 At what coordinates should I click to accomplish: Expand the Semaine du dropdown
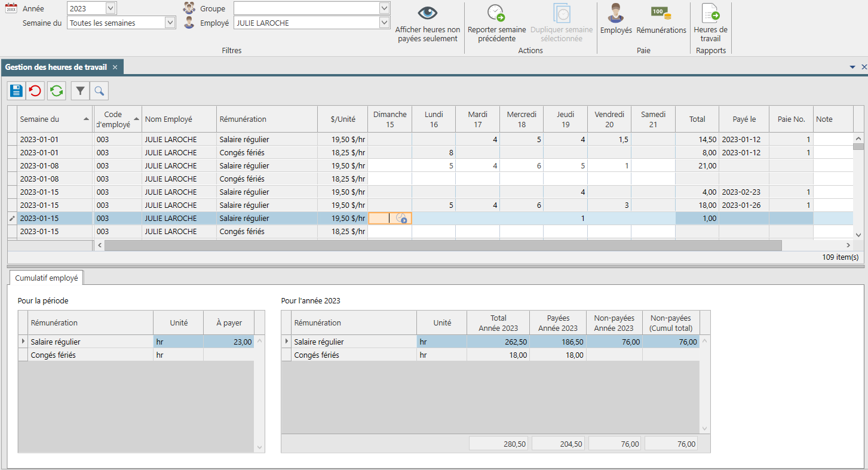[170, 23]
